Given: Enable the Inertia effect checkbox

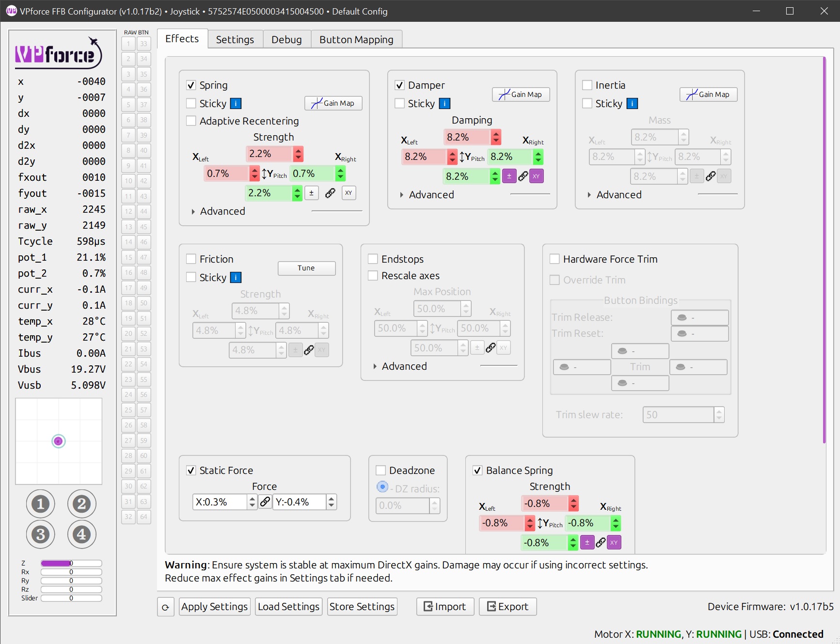Looking at the screenshot, I should coord(587,85).
